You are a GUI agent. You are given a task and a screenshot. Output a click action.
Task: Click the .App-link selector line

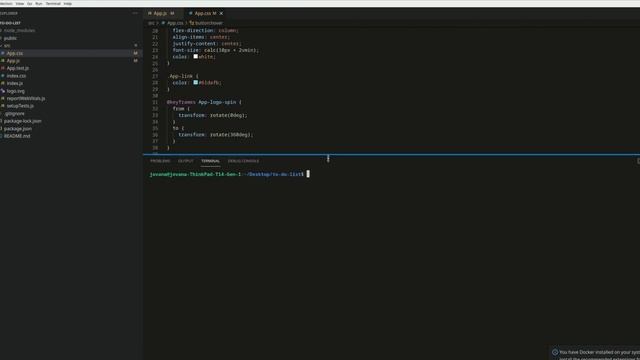pos(184,76)
